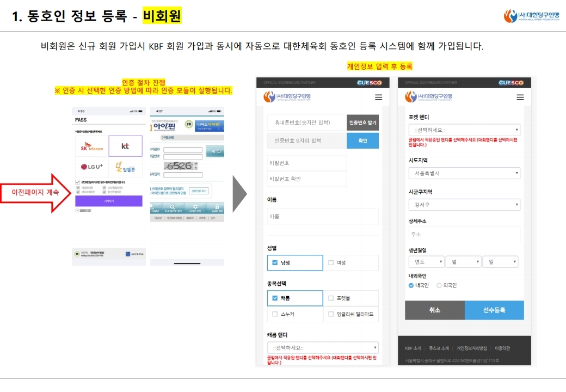This screenshot has height=392, width=566.
Task: Click the 확인 button on I-PIN login
Action: coord(215,151)
